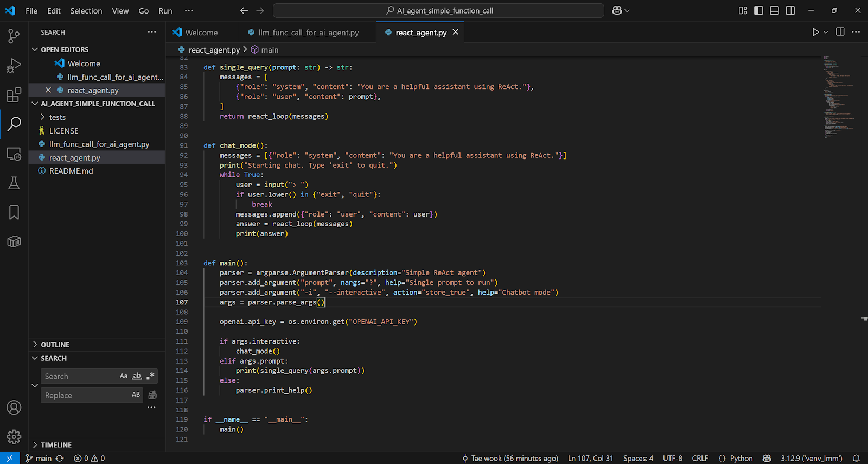The height and width of the screenshot is (464, 868).
Task: Open Search view in activity bar
Action: (x=14, y=124)
